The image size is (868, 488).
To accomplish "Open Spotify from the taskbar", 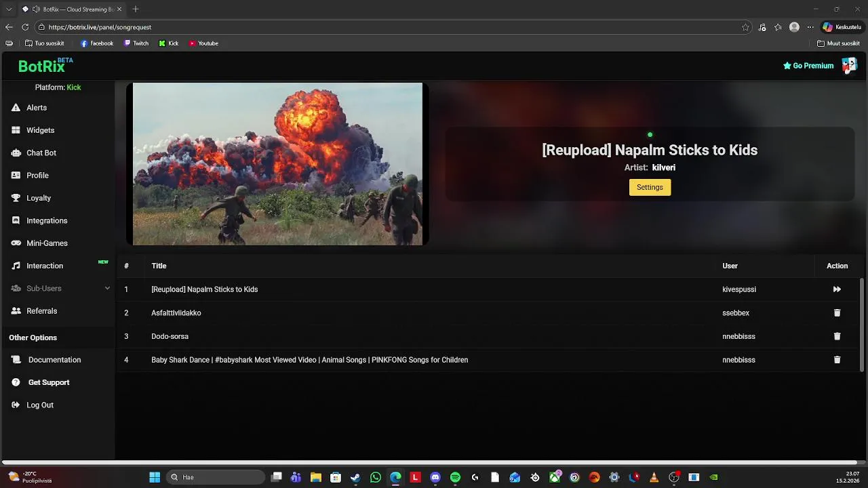I will click(455, 477).
